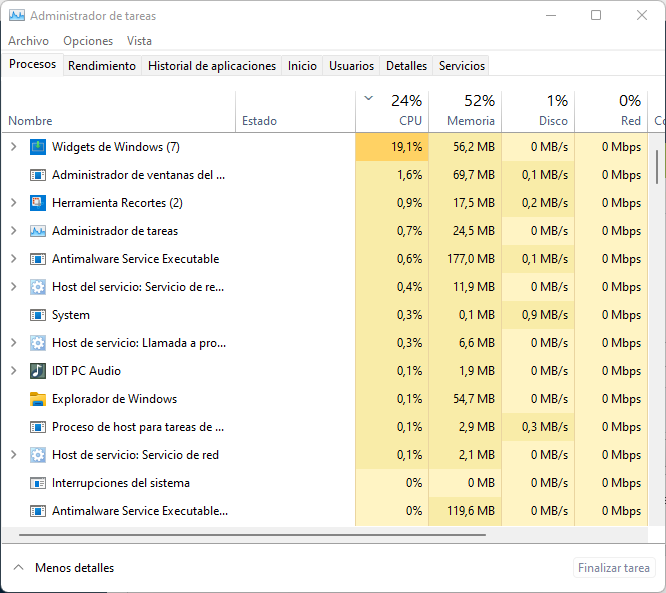
Task: Click the 0,9 MB/s disk cell
Action: [x=538, y=315]
